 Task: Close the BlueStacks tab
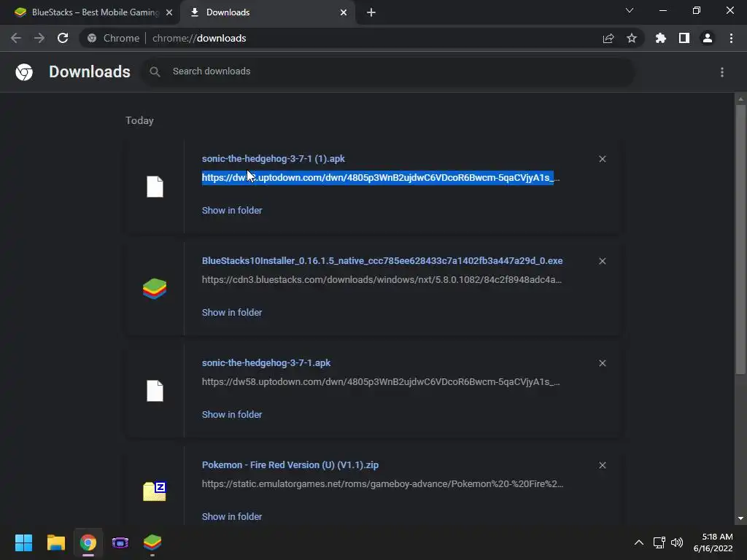169,12
